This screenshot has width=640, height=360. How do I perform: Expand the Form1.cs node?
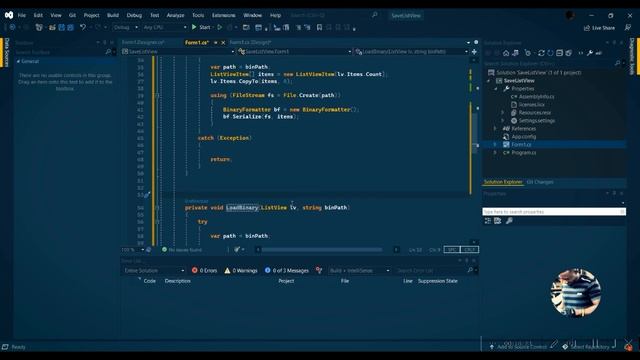(x=496, y=144)
